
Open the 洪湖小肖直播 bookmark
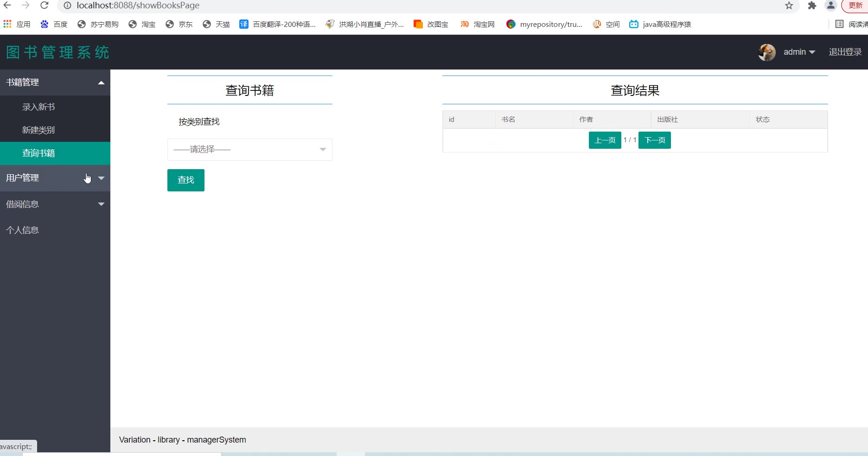pyautogui.click(x=364, y=24)
